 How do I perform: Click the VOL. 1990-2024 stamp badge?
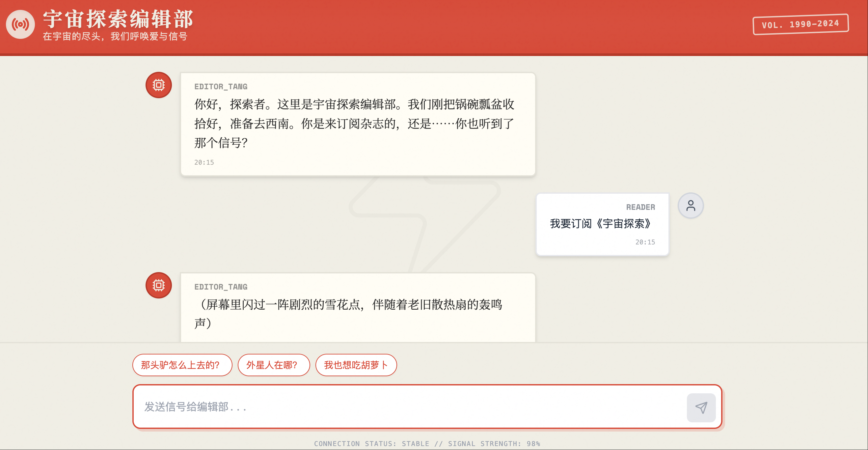(800, 24)
